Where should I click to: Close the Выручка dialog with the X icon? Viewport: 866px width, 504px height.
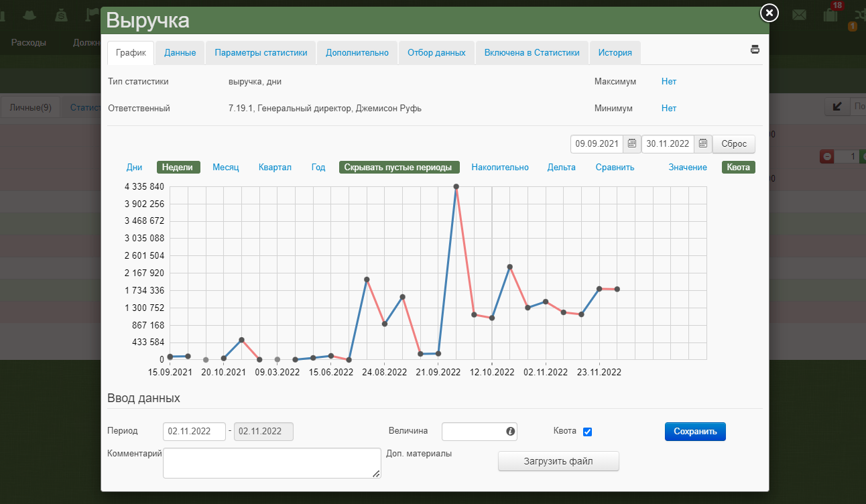769,12
